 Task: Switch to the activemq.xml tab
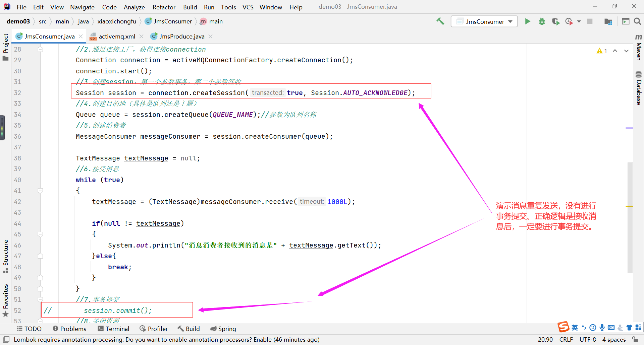tap(116, 36)
